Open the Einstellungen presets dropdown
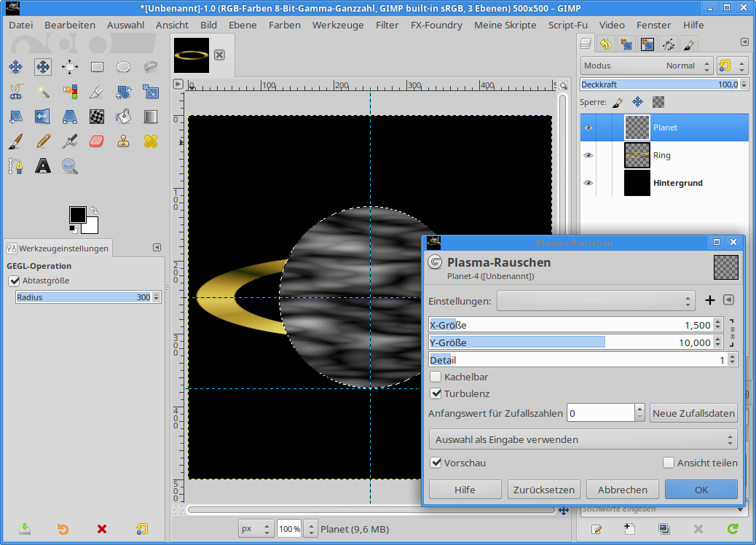This screenshot has height=545, width=756. click(x=596, y=301)
